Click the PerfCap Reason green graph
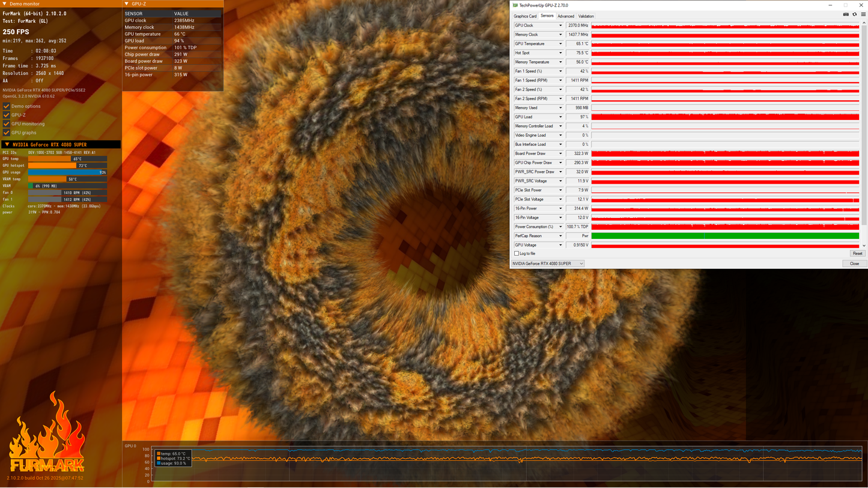Image resolution: width=868 pixels, height=488 pixels. pos(725,236)
